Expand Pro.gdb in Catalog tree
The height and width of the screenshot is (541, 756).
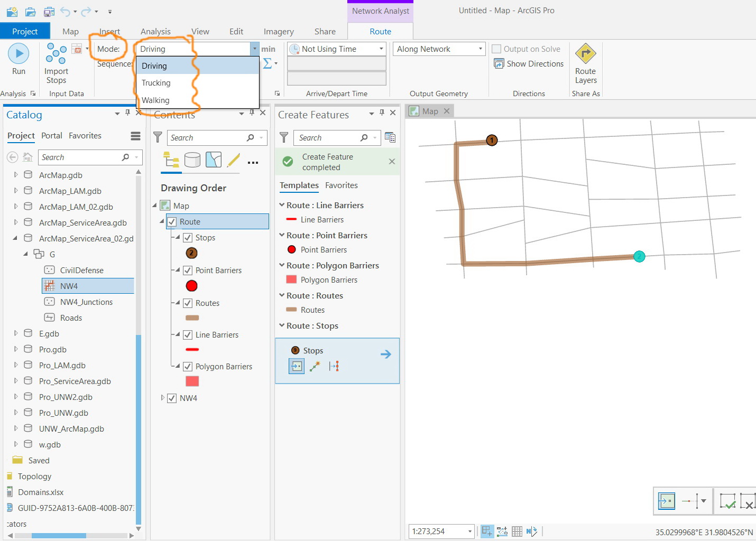click(x=15, y=349)
